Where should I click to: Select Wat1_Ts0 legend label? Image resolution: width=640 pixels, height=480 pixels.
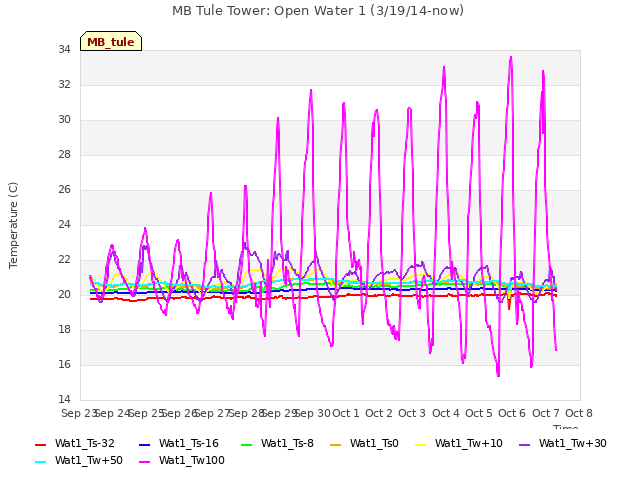point(374,443)
